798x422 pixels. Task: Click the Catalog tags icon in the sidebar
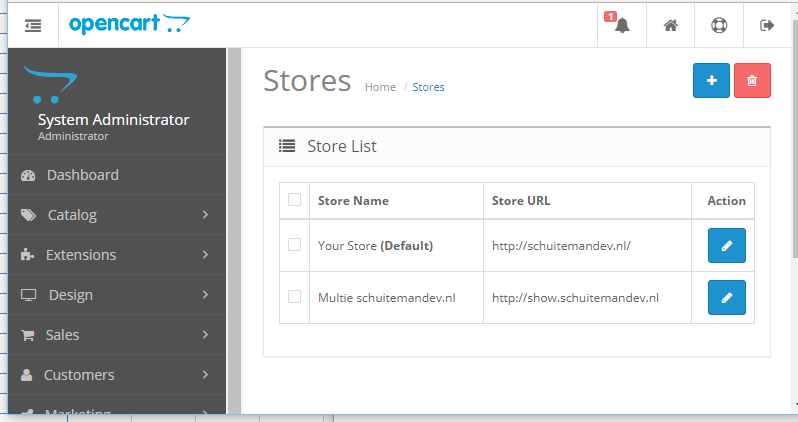coord(28,215)
